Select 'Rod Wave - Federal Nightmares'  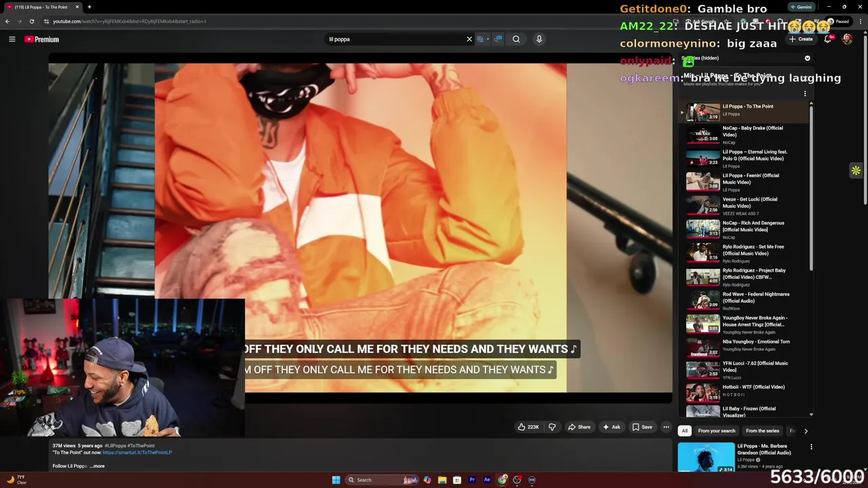pyautogui.click(x=743, y=301)
